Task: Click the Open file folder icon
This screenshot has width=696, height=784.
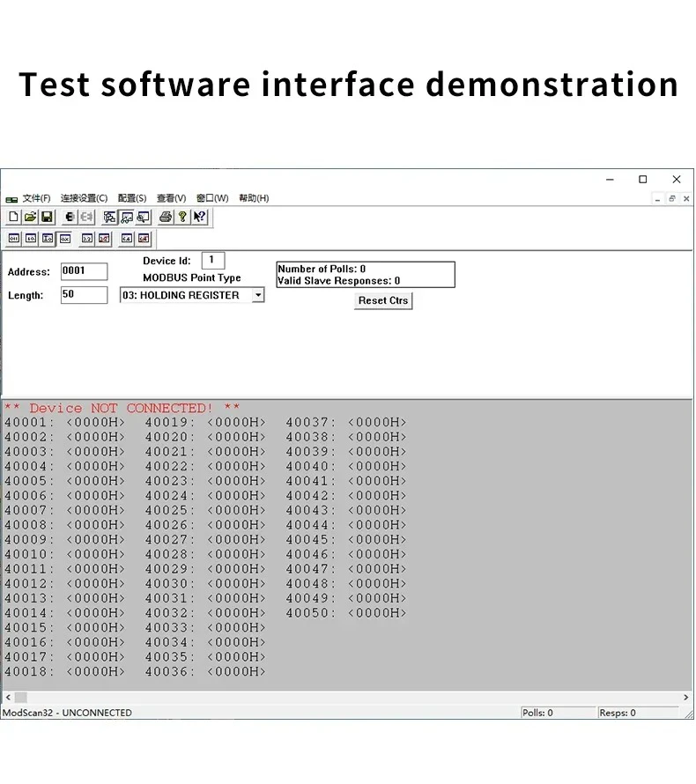Action: [x=30, y=217]
